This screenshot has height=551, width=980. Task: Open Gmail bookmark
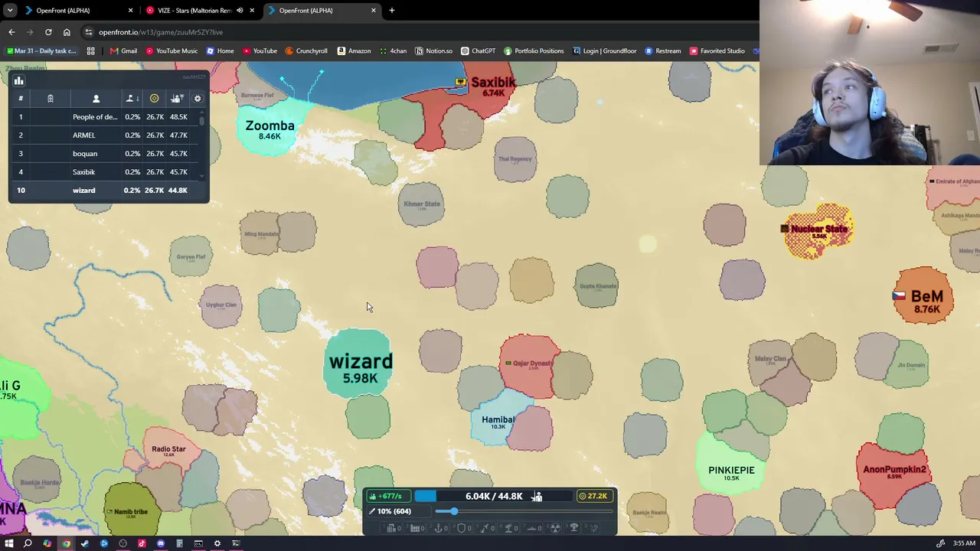click(123, 51)
